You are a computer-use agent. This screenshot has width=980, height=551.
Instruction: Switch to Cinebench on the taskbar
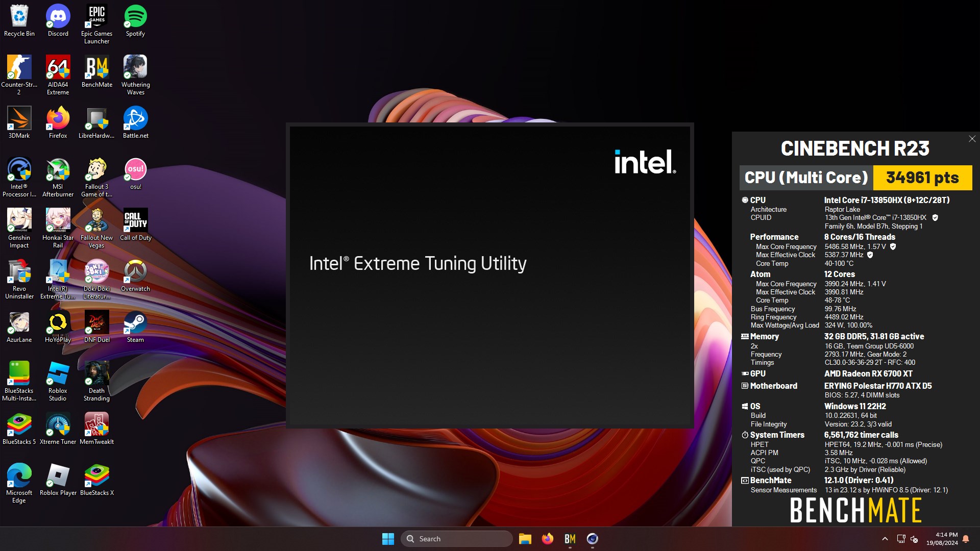pyautogui.click(x=593, y=539)
